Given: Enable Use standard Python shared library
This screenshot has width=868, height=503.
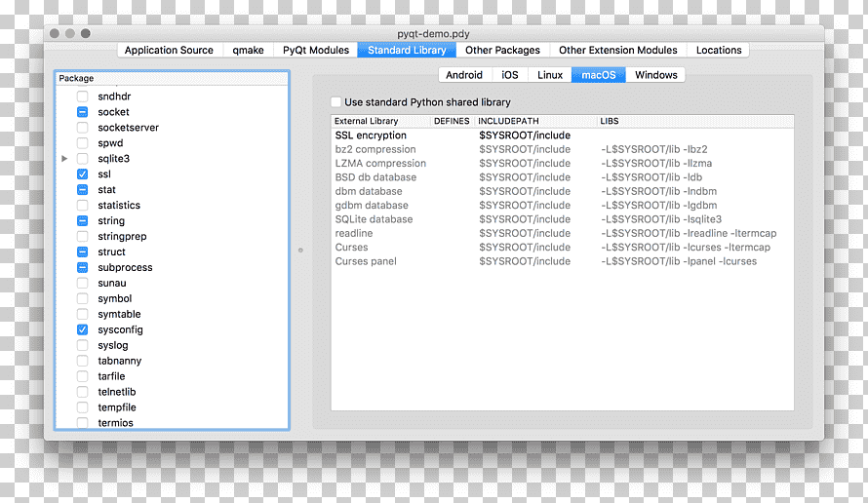Looking at the screenshot, I should (x=336, y=101).
